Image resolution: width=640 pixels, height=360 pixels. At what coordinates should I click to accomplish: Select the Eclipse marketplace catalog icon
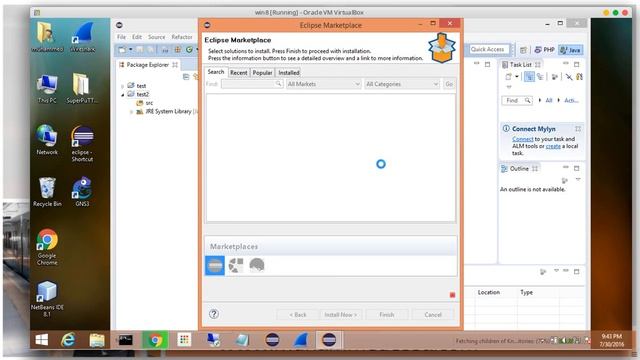tap(215, 266)
